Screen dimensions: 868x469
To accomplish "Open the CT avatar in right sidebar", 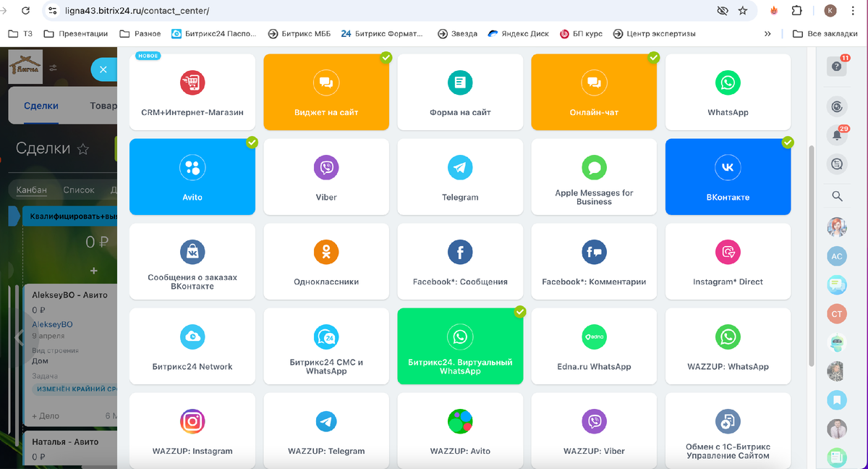I will tap(837, 313).
